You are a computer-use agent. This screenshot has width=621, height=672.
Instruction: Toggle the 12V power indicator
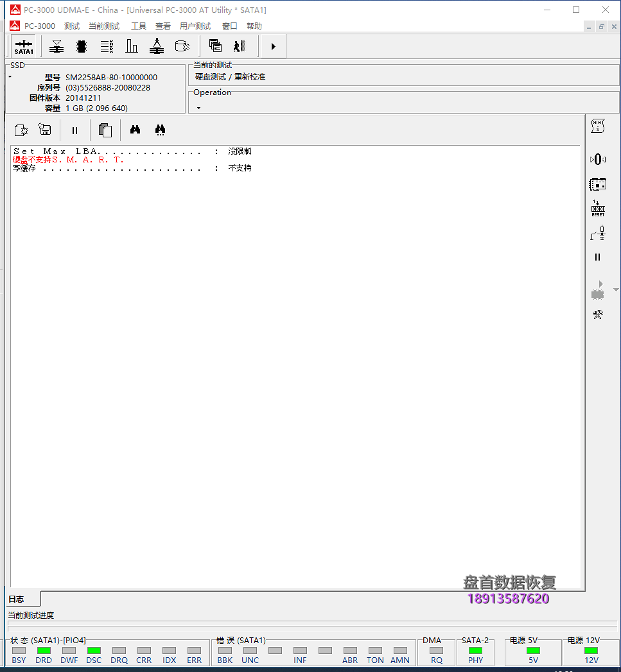pyautogui.click(x=591, y=651)
